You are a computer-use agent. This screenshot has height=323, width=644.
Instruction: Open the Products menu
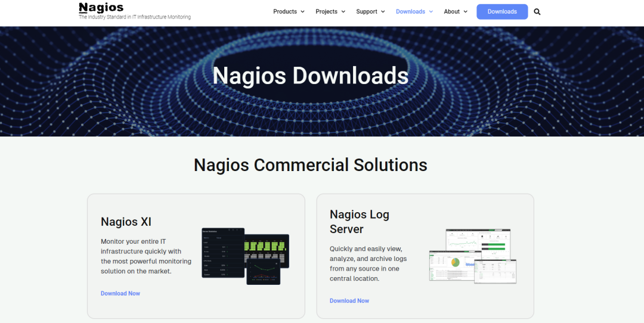pyautogui.click(x=285, y=11)
